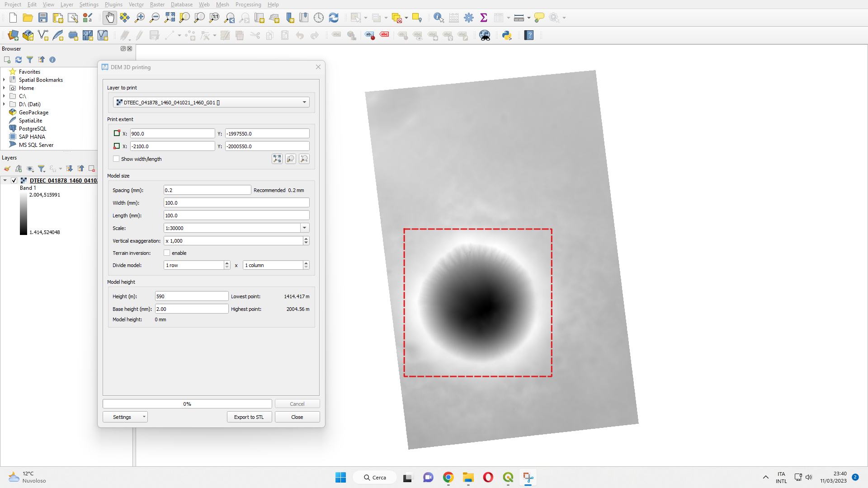Click Zoom to Native Resolution 1:1 icon

click(x=214, y=18)
